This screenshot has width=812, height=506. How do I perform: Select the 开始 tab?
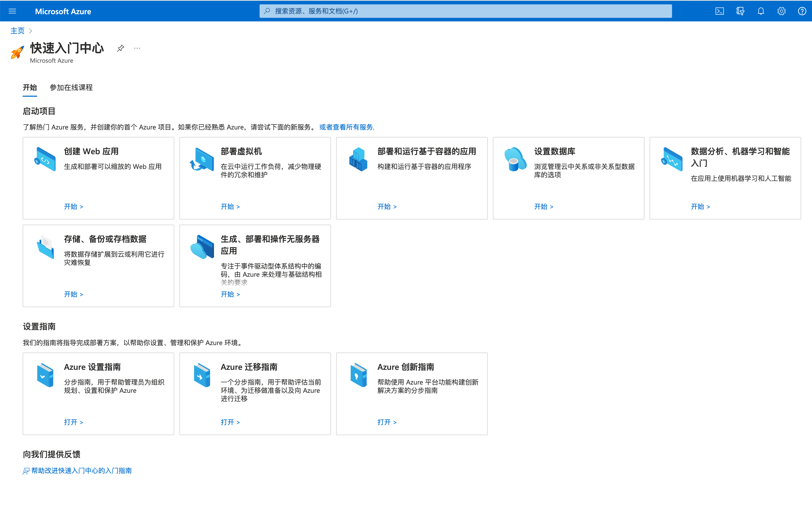coord(30,88)
